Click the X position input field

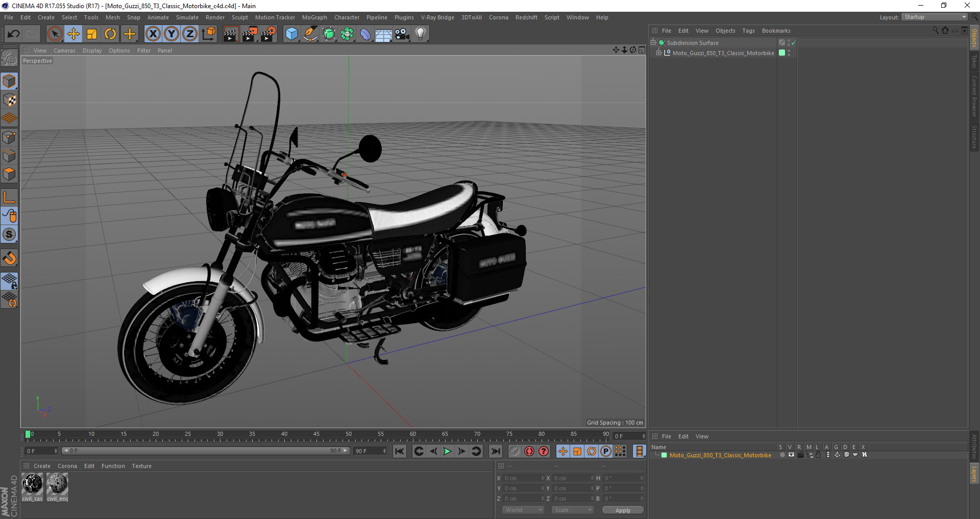point(524,478)
